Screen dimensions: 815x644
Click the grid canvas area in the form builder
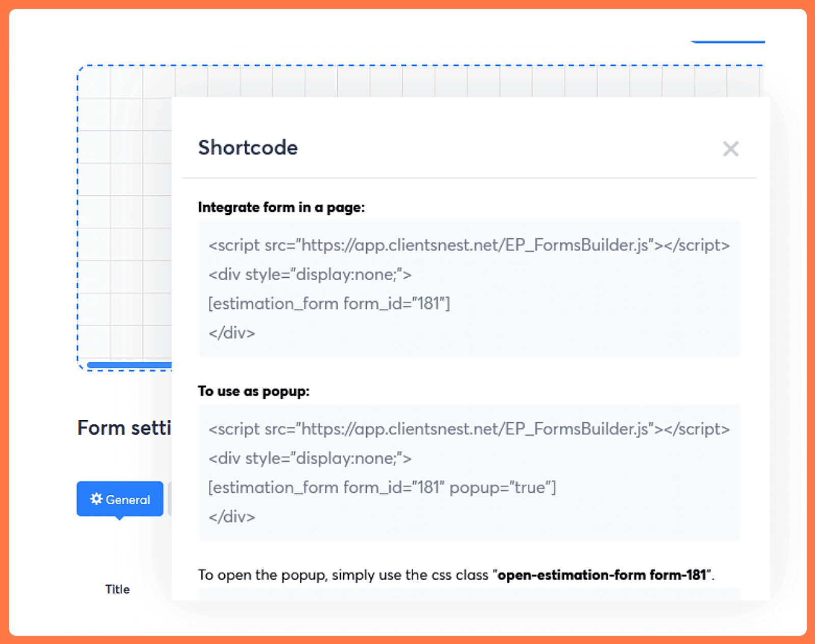(x=125, y=214)
